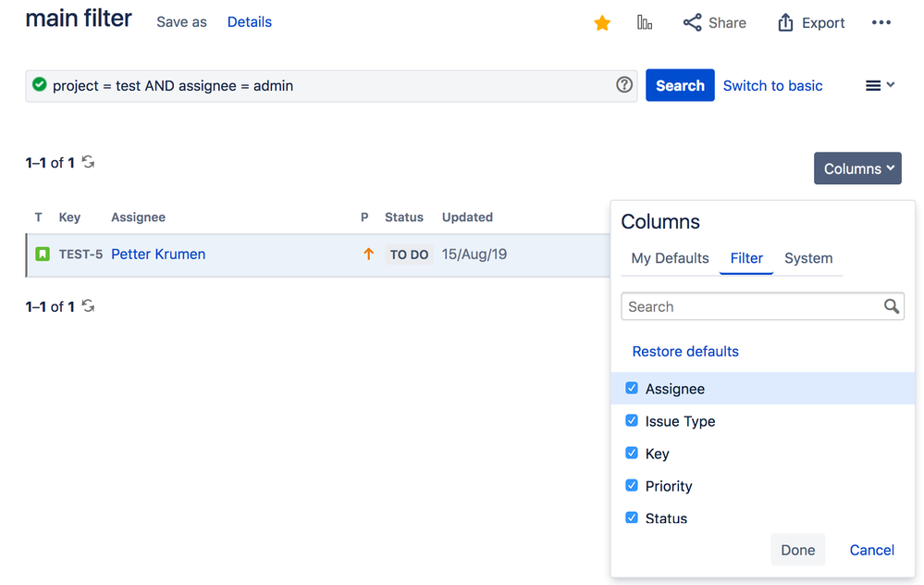
Task: Open the Columns dropdown
Action: click(x=856, y=168)
